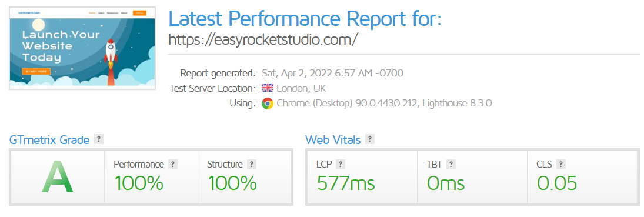The image size is (644, 217).
Task: Select the GTmetrix Grade section heading
Action: click(x=49, y=140)
